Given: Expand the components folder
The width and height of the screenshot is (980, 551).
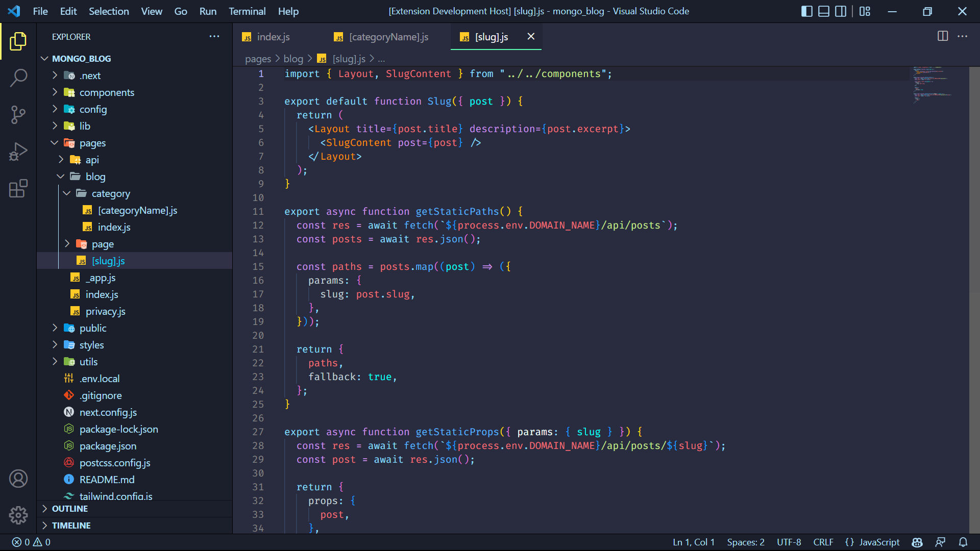Looking at the screenshot, I should point(134,92).
